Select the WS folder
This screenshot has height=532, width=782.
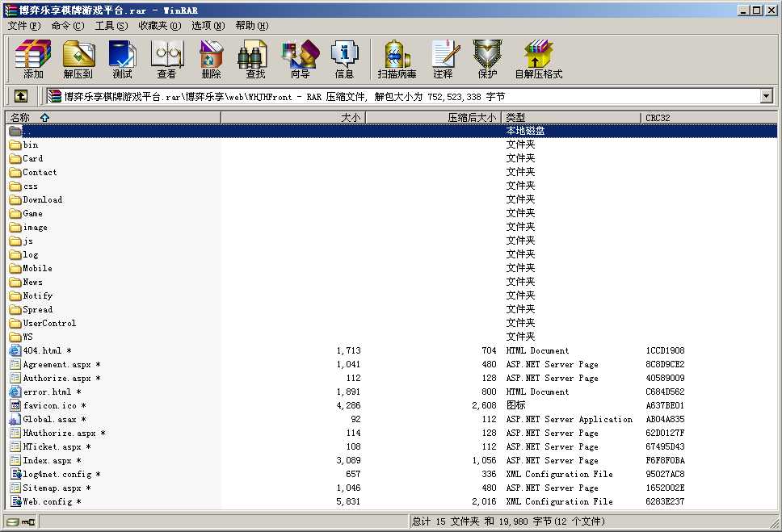coord(21,337)
